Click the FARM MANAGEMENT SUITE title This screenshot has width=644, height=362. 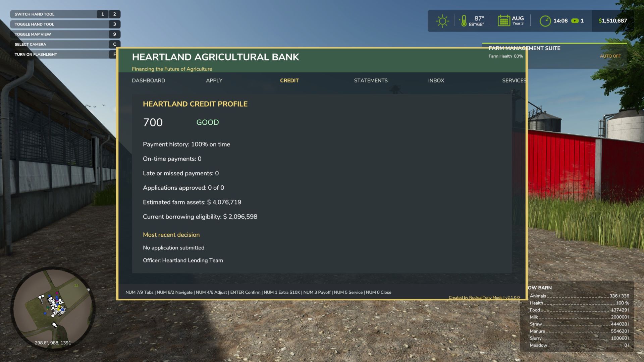click(x=524, y=48)
